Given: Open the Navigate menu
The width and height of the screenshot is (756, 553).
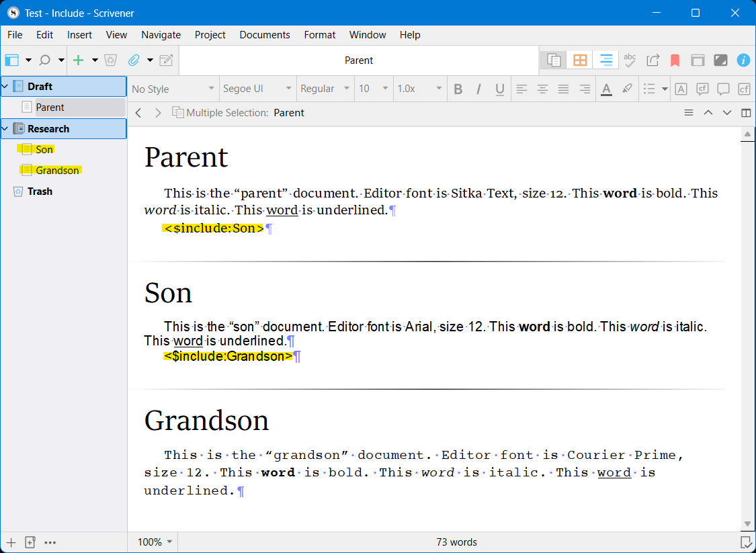Looking at the screenshot, I should (x=161, y=34).
